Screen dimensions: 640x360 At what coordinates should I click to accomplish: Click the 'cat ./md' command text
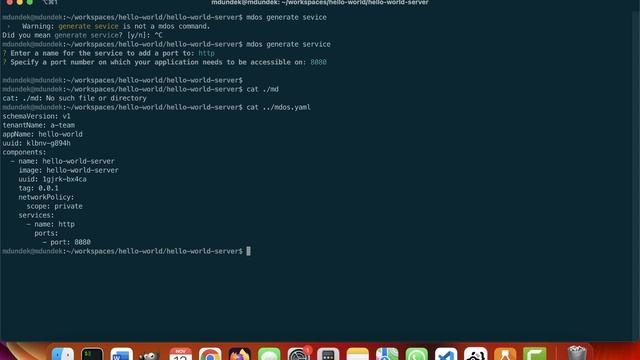[x=262, y=89]
